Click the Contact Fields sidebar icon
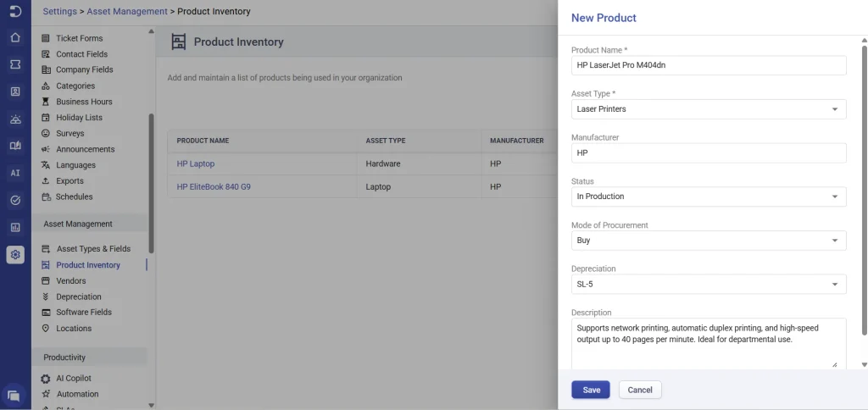The width and height of the screenshot is (868, 410). click(x=46, y=54)
